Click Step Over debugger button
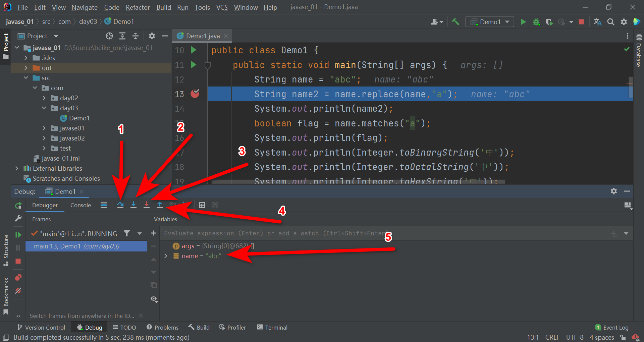644x342 pixels. click(x=120, y=205)
